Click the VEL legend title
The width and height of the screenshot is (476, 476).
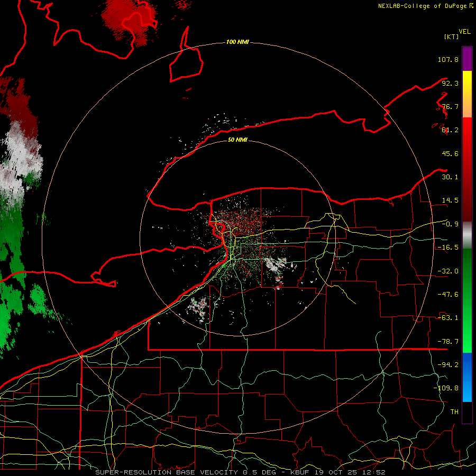click(x=464, y=32)
